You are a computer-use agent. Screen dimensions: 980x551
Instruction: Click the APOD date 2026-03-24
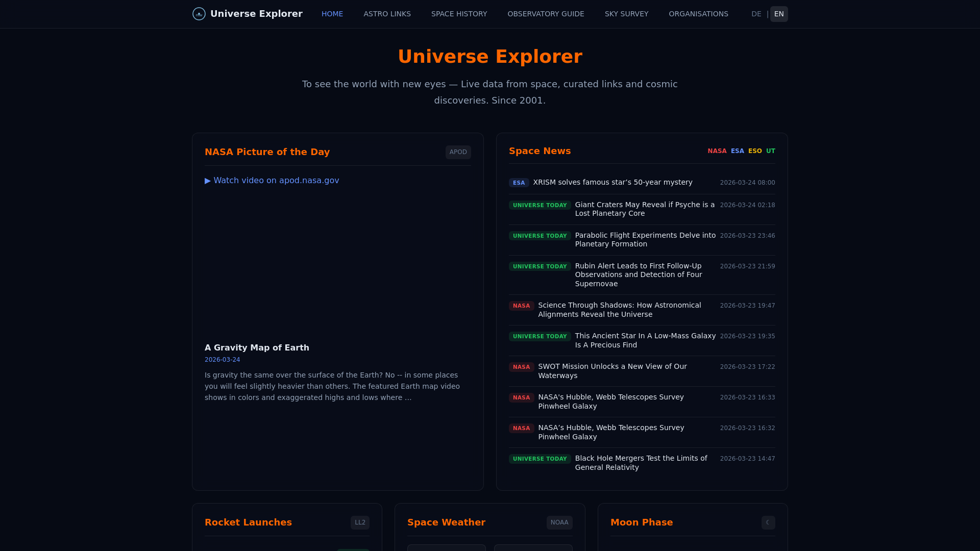[222, 360]
